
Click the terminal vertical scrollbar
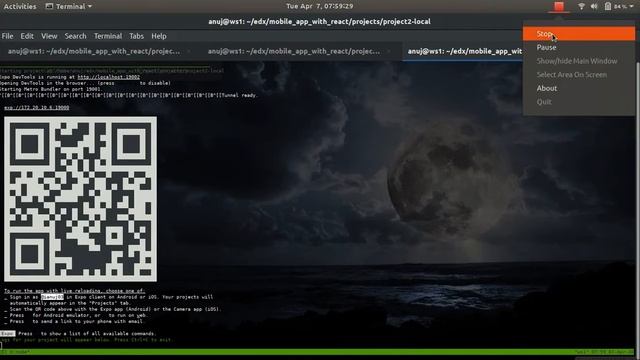pyautogui.click(x=637, y=204)
